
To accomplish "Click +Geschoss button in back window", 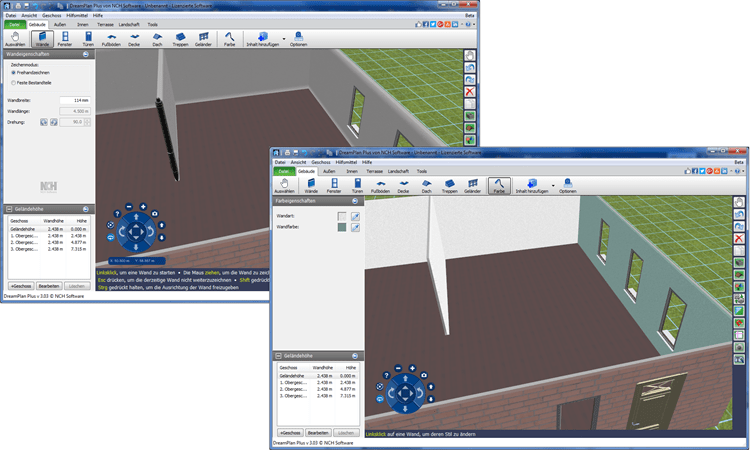I will pos(22,285).
